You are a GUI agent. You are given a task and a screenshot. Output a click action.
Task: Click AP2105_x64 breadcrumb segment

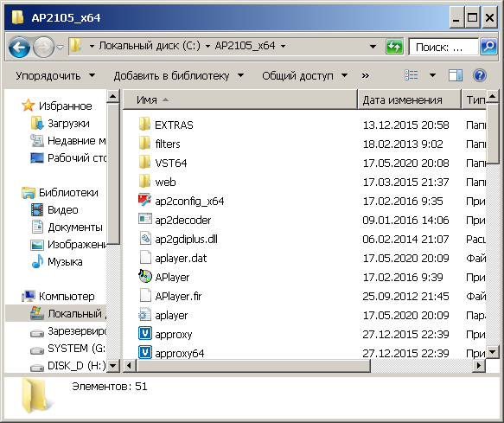245,46
